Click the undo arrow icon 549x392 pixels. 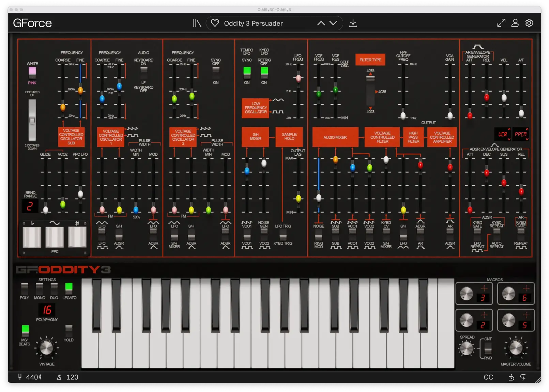pos(512,377)
